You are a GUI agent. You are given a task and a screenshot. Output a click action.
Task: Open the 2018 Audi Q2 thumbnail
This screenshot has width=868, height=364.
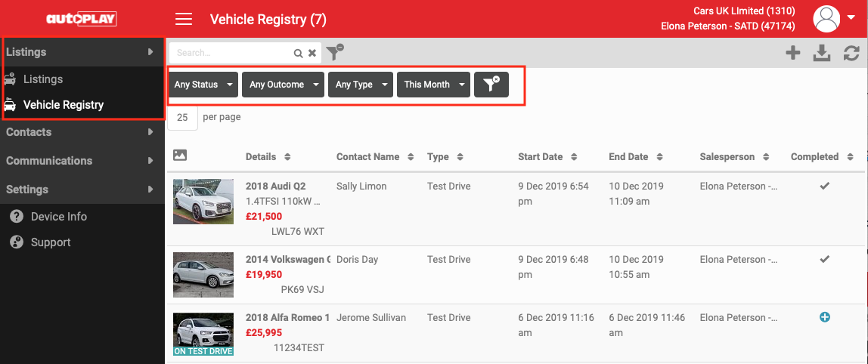coord(203,202)
